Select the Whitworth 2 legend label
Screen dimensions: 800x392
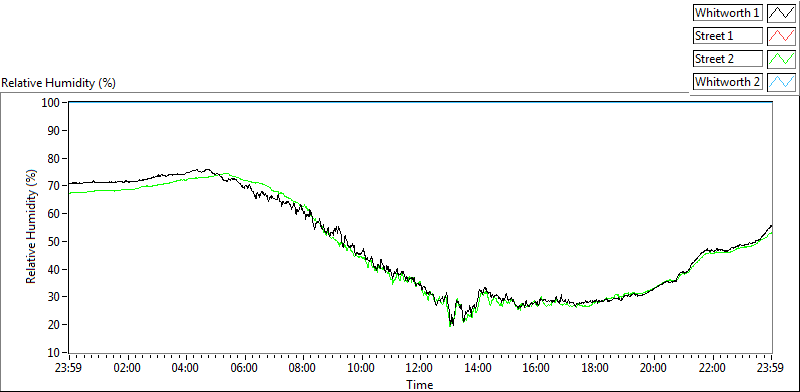(x=727, y=81)
